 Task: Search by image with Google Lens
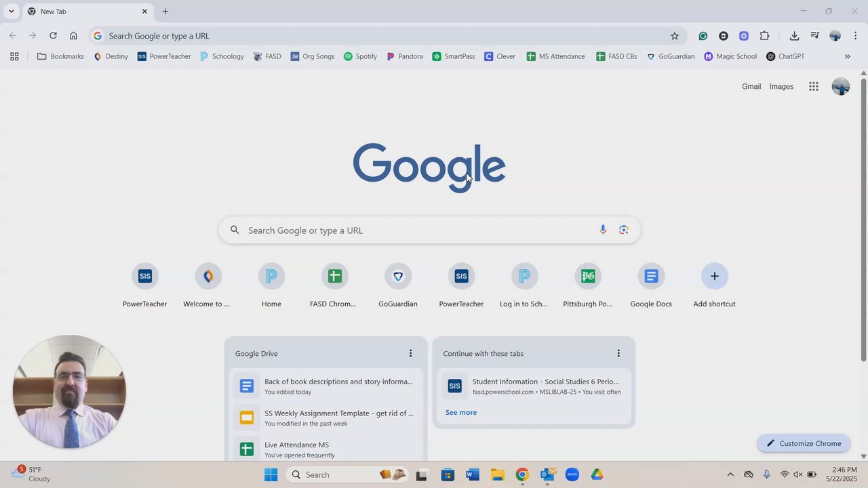(624, 230)
